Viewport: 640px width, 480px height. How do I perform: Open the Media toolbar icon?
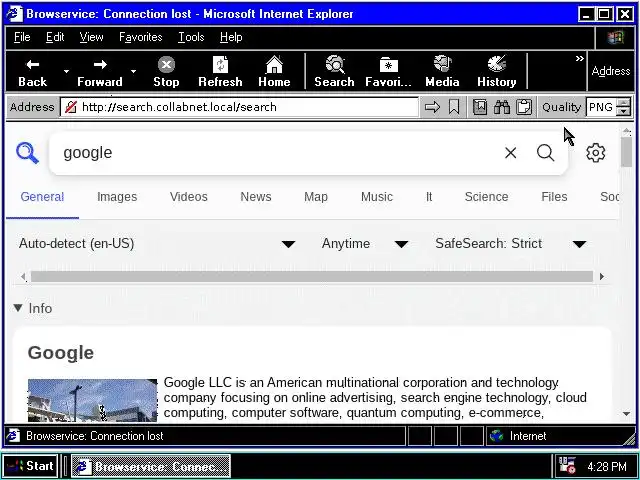[x=442, y=64]
